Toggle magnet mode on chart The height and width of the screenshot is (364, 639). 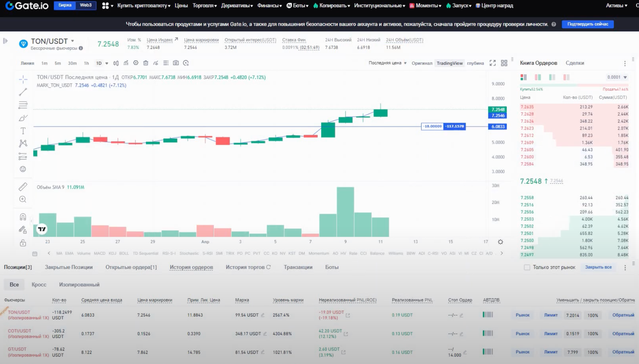[x=23, y=217]
